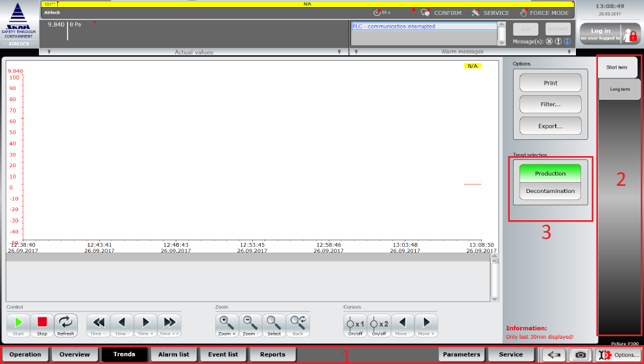The image size is (644, 364).
Task: Jump back with Time -- double arrow
Action: (x=98, y=325)
